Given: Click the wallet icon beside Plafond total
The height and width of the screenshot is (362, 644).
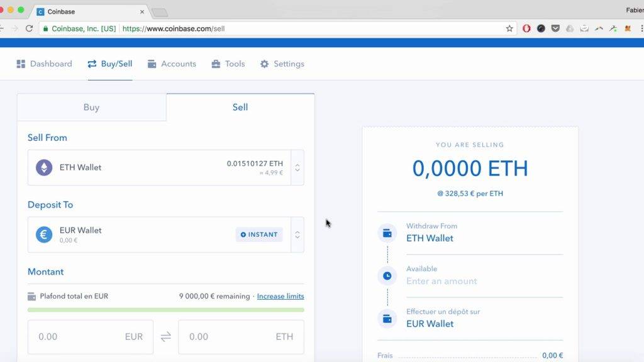Looking at the screenshot, I should (x=31, y=296).
